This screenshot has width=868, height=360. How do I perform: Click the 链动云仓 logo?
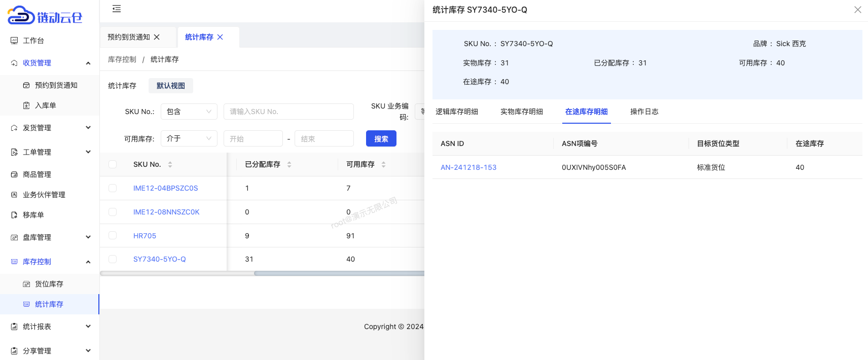tap(45, 16)
